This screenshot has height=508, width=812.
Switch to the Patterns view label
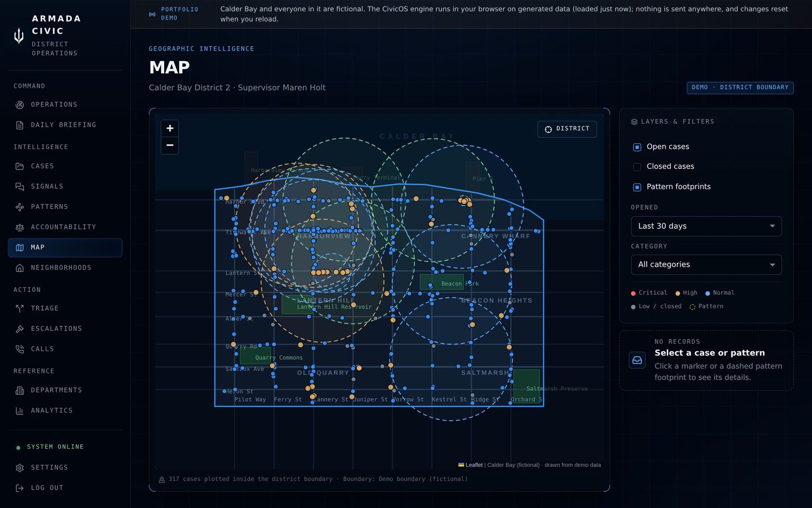click(x=49, y=207)
